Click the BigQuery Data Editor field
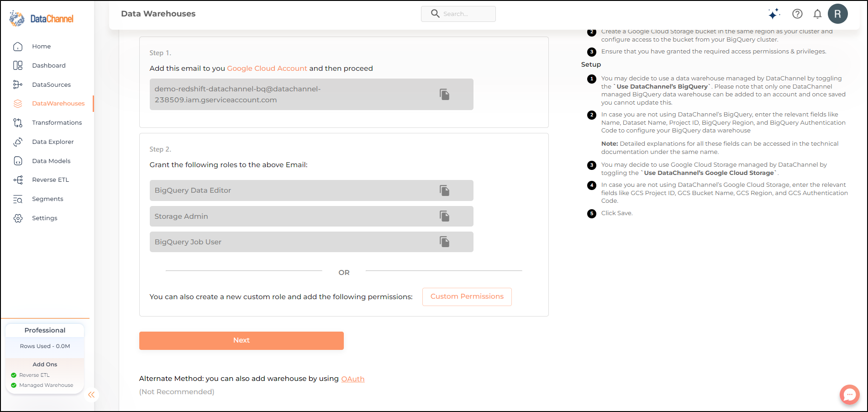Screen dimensions: 868x412 (311, 190)
